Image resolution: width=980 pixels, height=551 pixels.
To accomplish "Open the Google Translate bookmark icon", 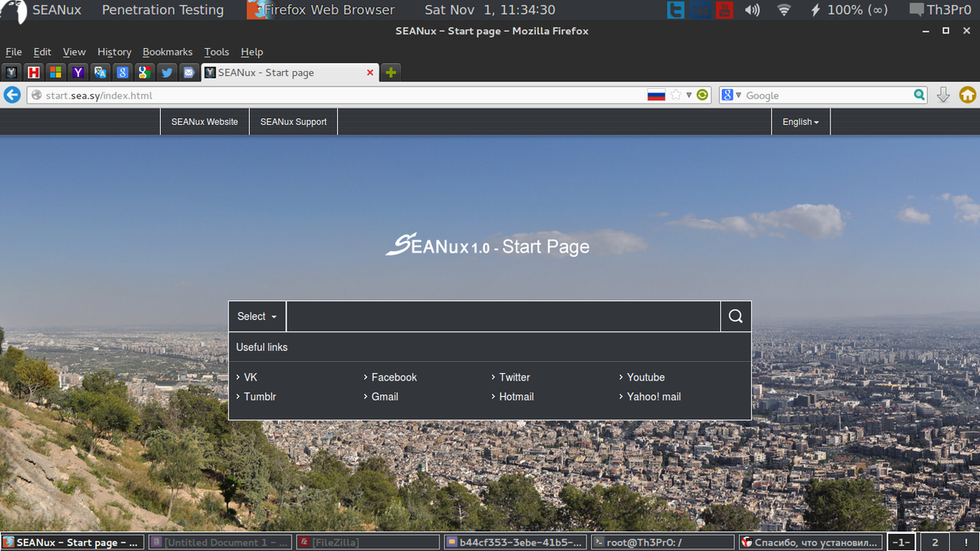I will (x=100, y=72).
